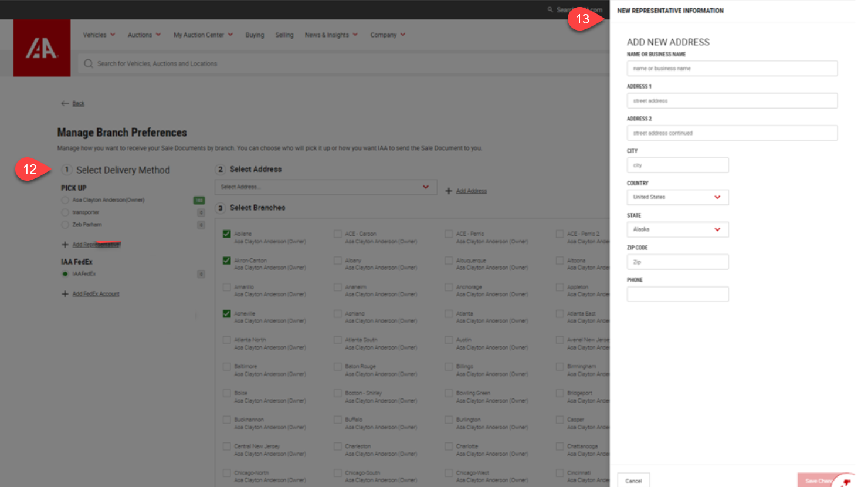Click the back arrow icon
The image size is (868, 487).
(65, 103)
